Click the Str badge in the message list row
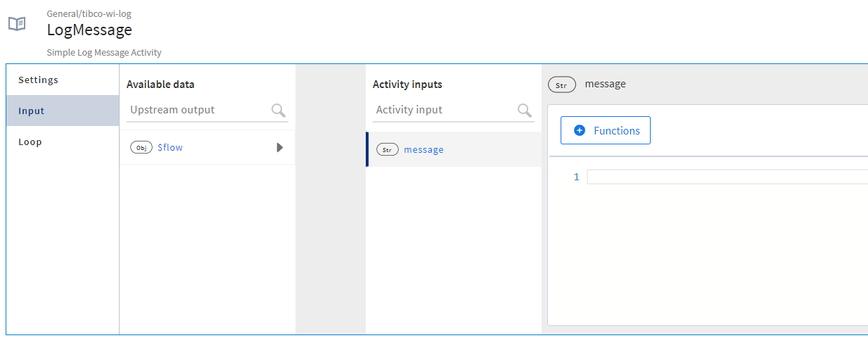The image size is (868, 338). 388,150
